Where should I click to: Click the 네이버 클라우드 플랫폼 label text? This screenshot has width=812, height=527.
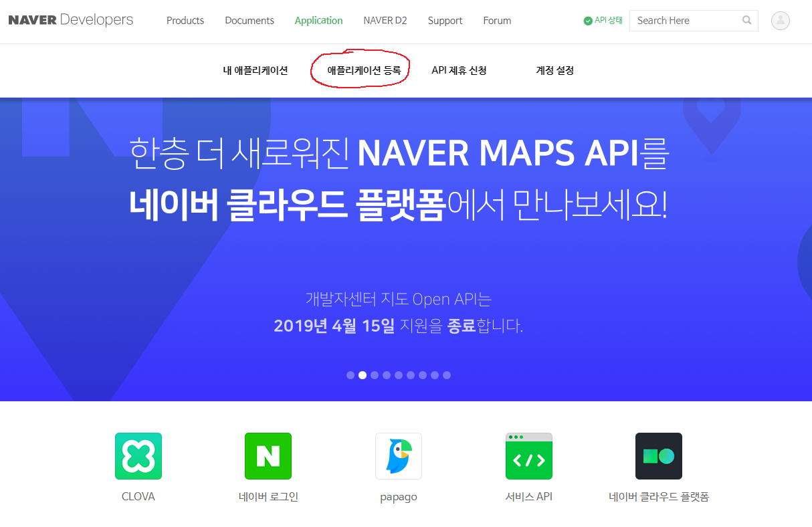pyautogui.click(x=659, y=497)
